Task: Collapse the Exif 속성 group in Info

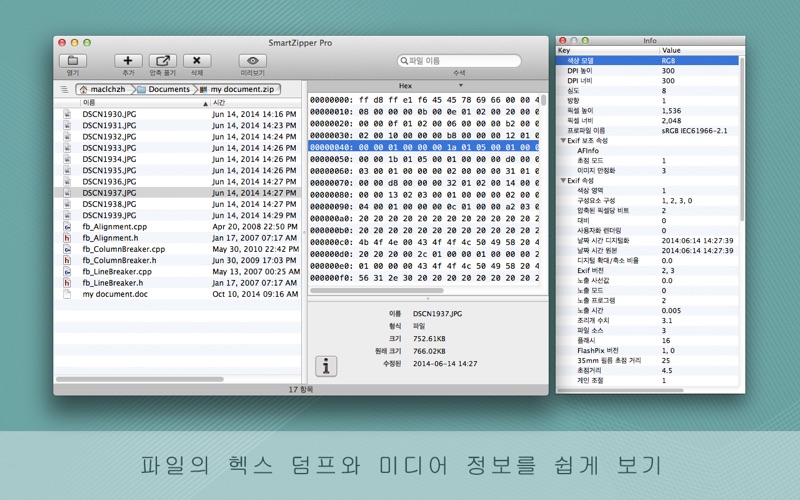Action: coord(563,181)
